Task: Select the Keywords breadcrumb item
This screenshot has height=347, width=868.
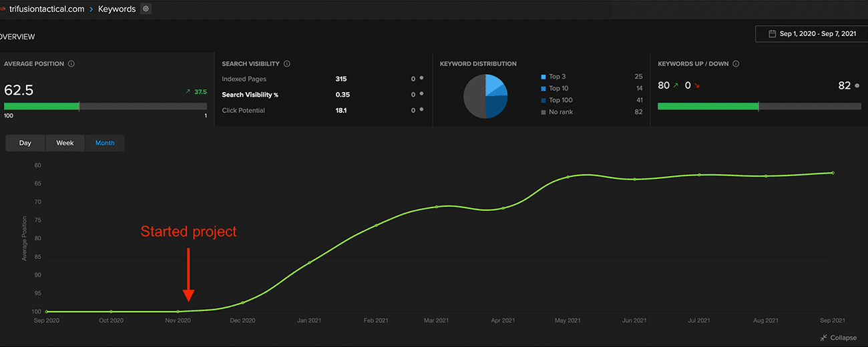Action: tap(117, 9)
